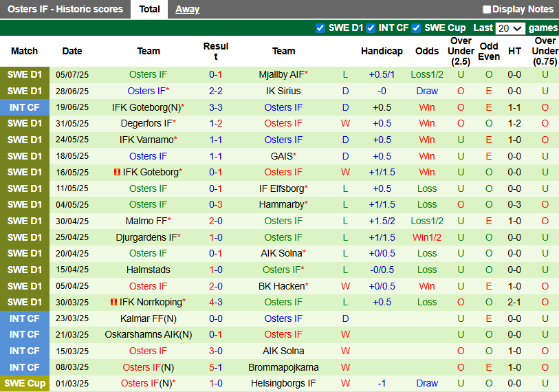The height and width of the screenshot is (392, 559).
Task: Click the 3-3 result on 19/06/25
Action: point(215,107)
